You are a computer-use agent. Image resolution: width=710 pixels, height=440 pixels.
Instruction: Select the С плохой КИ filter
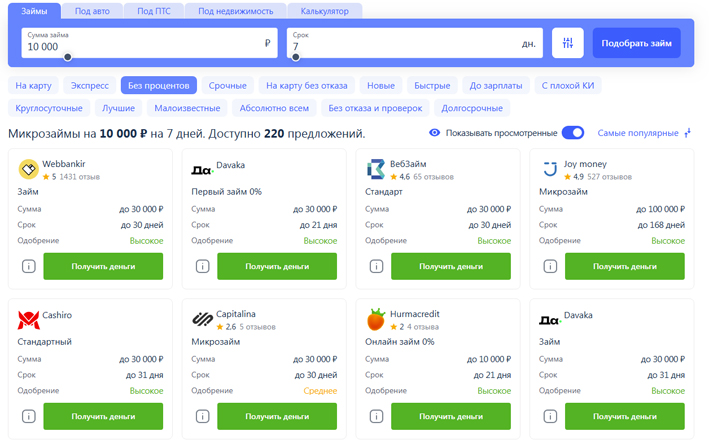click(568, 85)
